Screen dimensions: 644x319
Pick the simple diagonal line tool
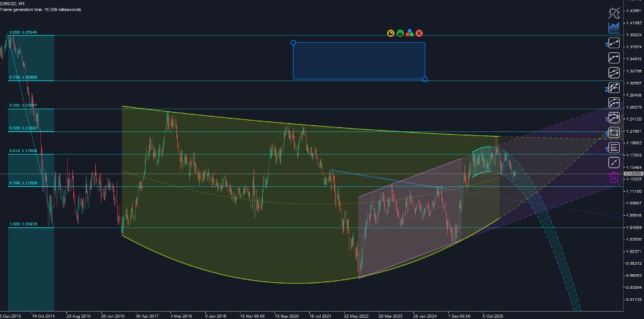pos(614,163)
